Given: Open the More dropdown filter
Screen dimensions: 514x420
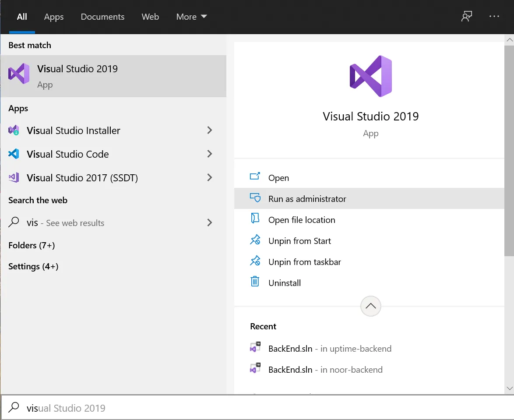Looking at the screenshot, I should point(191,17).
